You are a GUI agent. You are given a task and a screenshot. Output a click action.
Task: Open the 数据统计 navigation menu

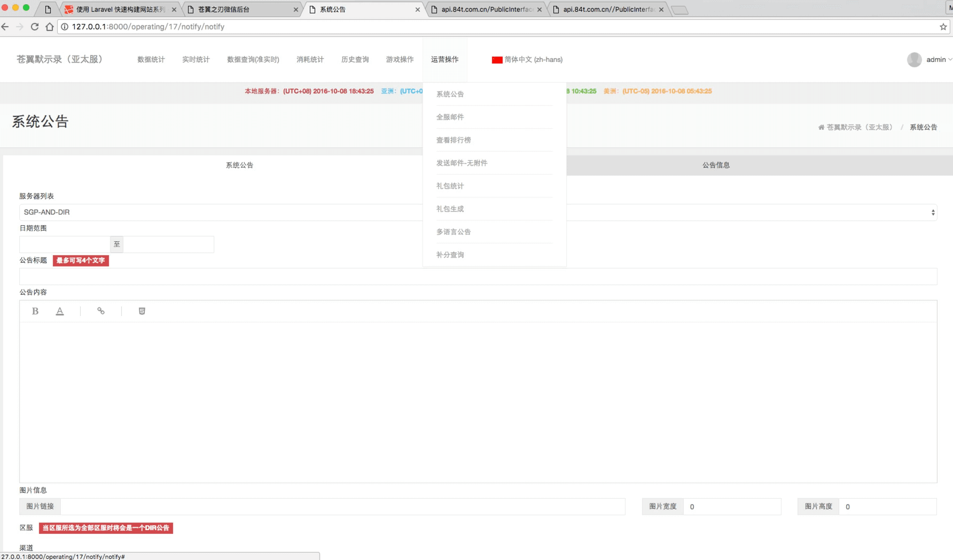pos(151,60)
